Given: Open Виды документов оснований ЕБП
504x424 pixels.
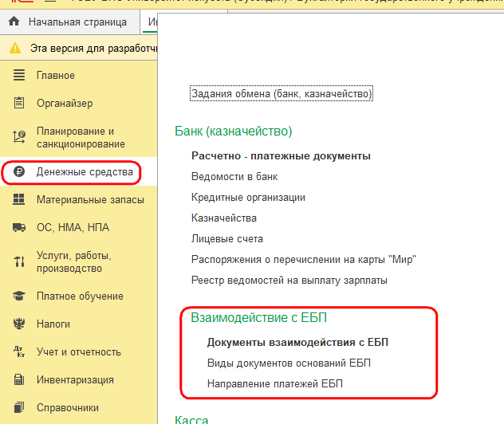Looking at the screenshot, I should [289, 363].
